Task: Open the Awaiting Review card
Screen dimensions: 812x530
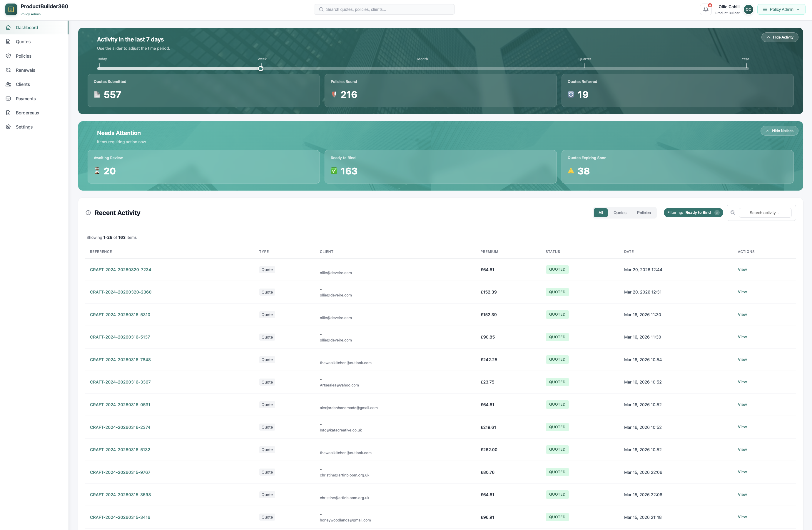Action: (x=203, y=166)
